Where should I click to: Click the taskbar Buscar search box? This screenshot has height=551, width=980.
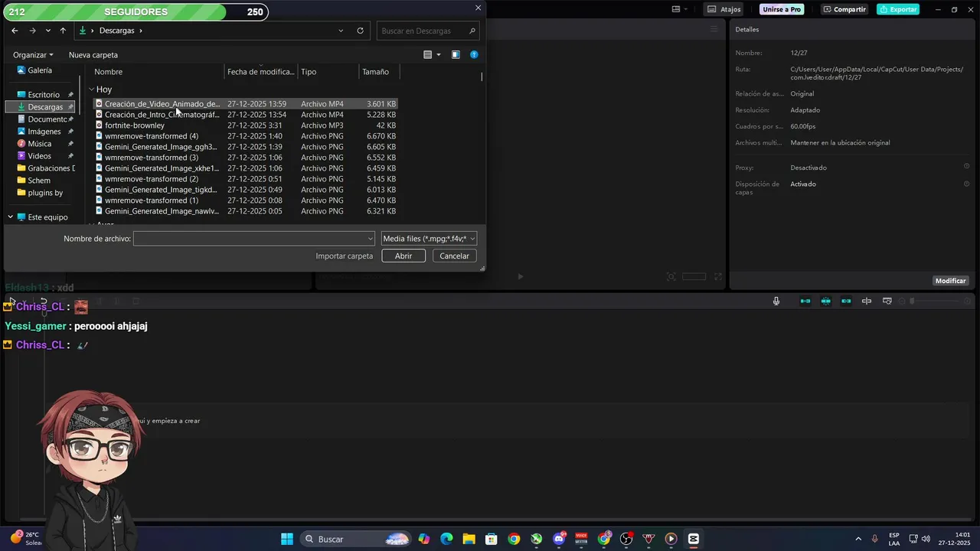(x=356, y=539)
